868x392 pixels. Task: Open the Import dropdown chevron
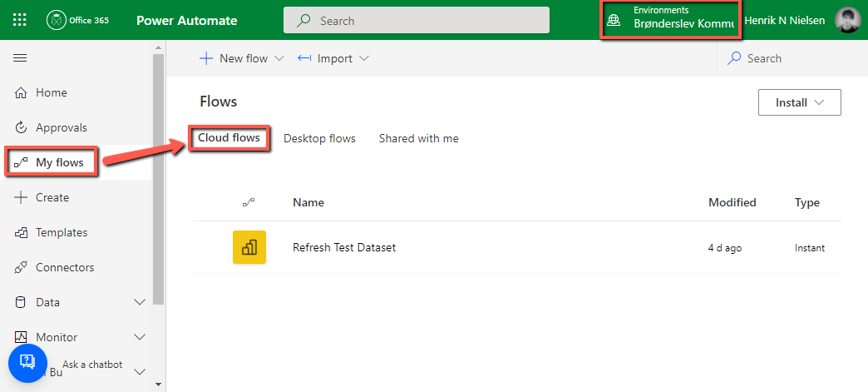(x=363, y=58)
